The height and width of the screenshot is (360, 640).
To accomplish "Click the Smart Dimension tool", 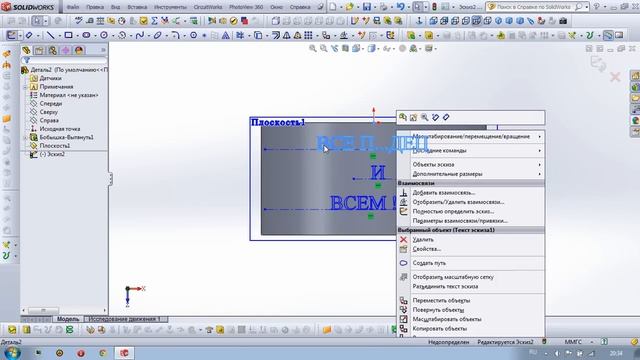I will 29,36.
